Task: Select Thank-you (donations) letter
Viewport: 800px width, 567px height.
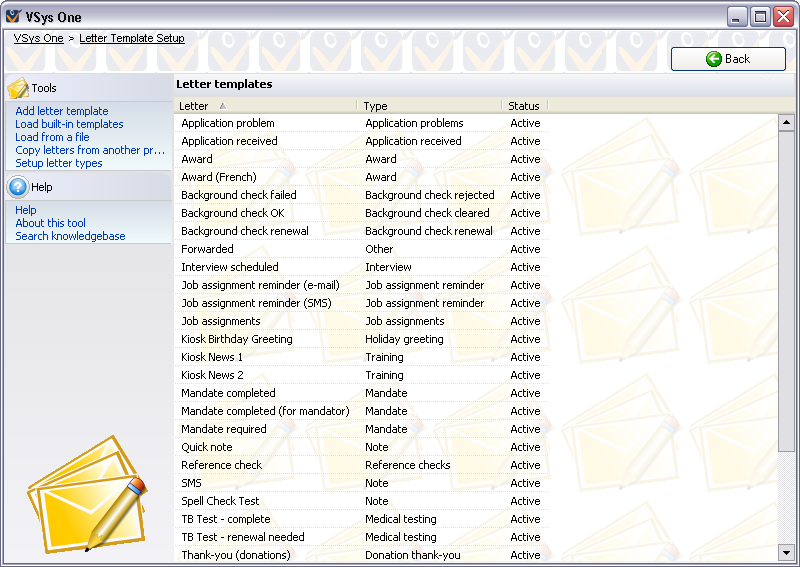Action: tap(236, 555)
